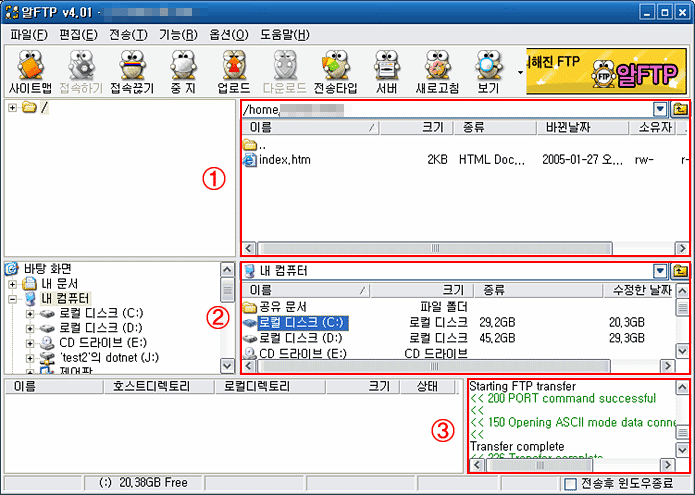Click left arrow of log pane horizontal scrollbar
Viewport: 695px width, 495px height.
(477, 465)
